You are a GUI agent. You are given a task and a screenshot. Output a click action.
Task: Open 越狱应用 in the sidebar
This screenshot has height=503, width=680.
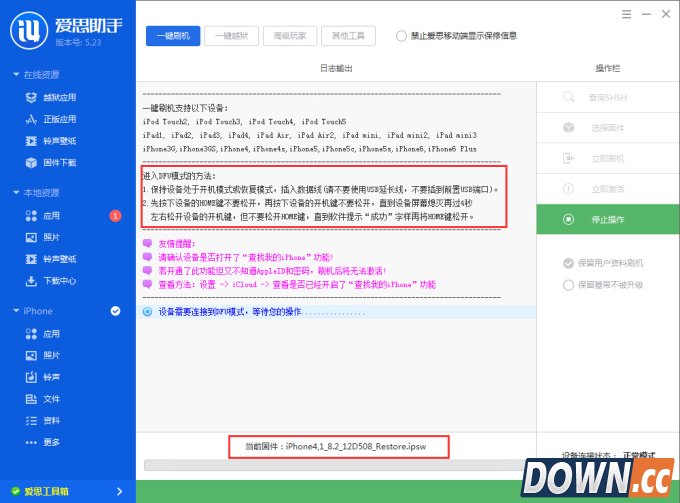pos(59,97)
